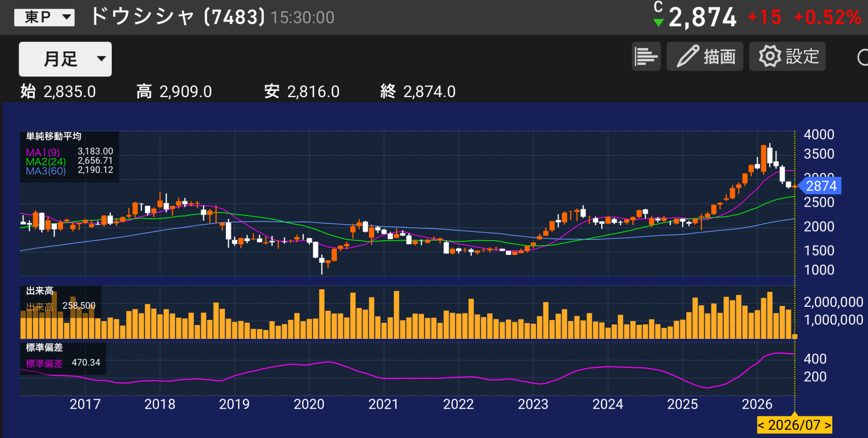Screen dimensions: 868x438
Task: Click the 2018 year label on the time axis
Action: pyautogui.click(x=160, y=404)
